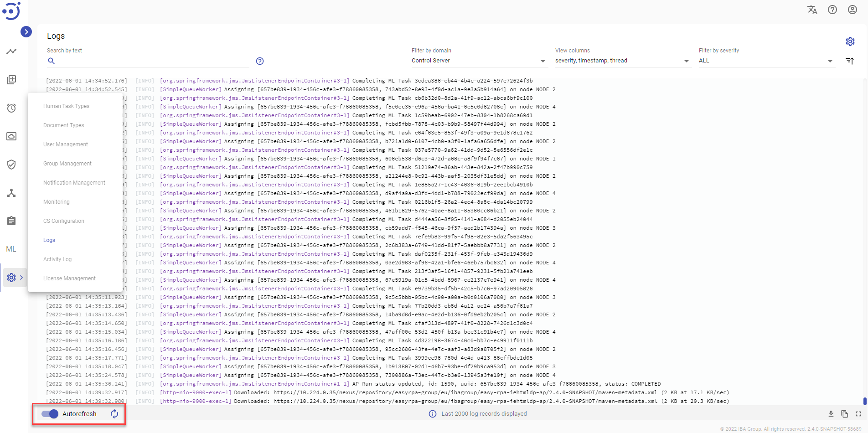868x433 pixels.
Task: Open the ML sidebar section
Action: (x=11, y=249)
